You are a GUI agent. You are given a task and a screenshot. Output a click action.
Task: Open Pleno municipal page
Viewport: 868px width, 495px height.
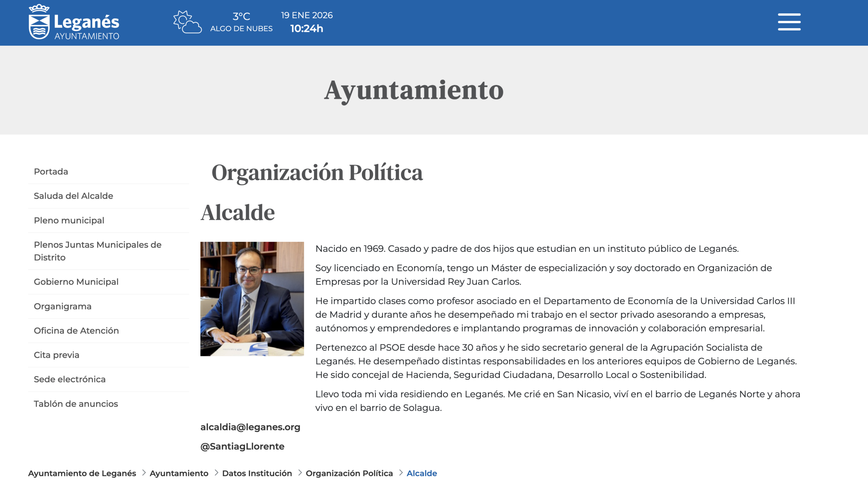[x=69, y=220]
